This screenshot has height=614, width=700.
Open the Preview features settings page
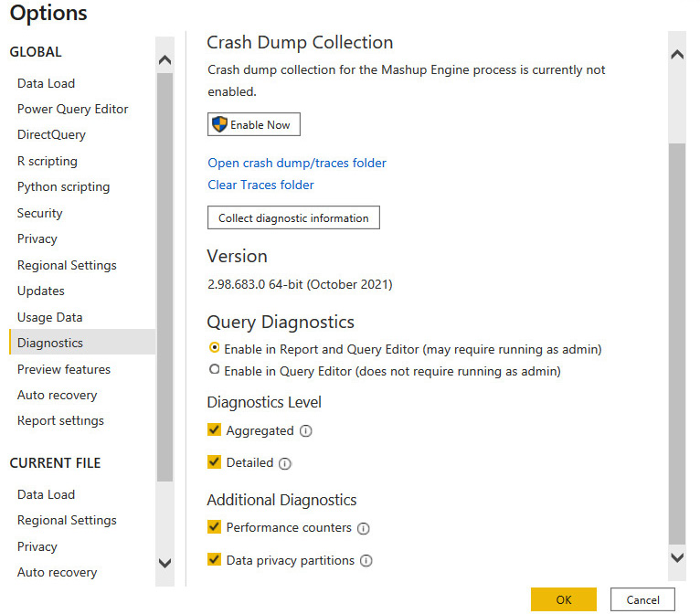[x=64, y=369]
